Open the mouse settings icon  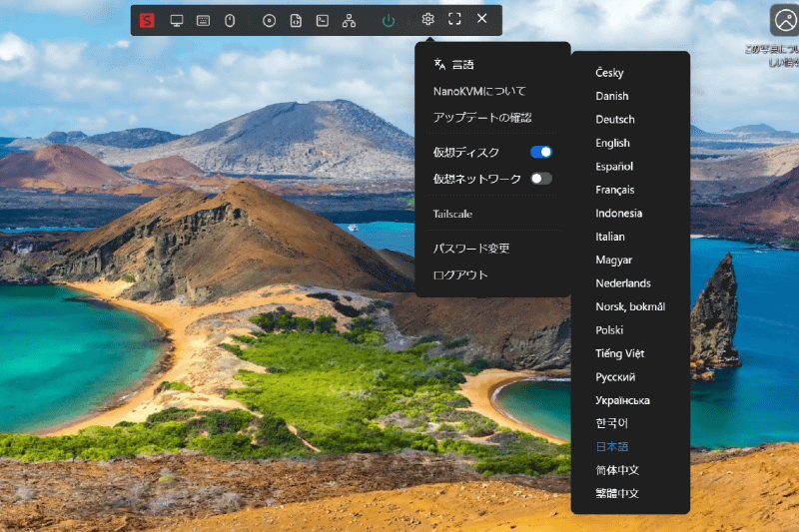click(230, 20)
